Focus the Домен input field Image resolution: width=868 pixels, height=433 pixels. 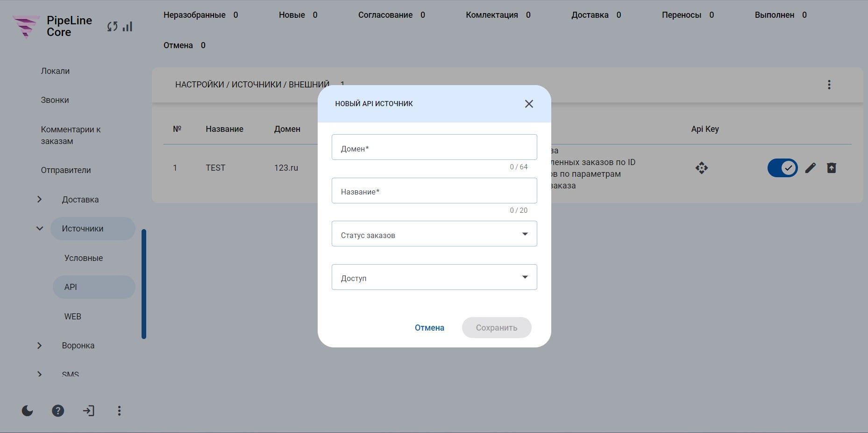(x=434, y=147)
